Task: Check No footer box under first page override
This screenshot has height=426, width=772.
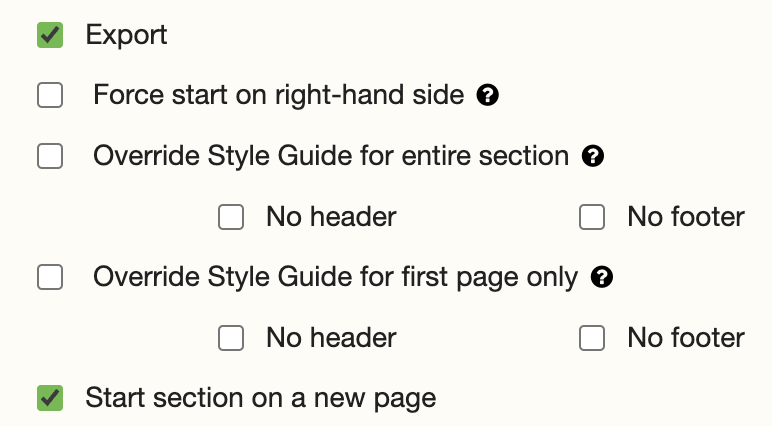Action: coord(592,338)
